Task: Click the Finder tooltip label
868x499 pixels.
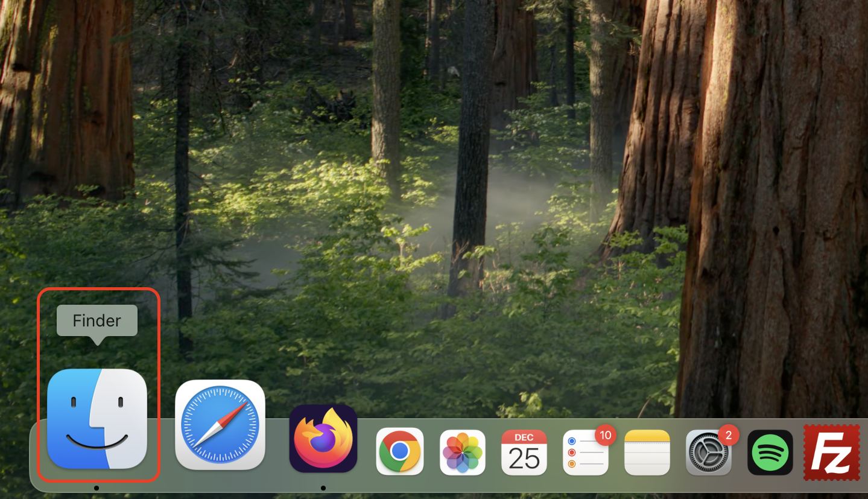Action: pos(97,320)
